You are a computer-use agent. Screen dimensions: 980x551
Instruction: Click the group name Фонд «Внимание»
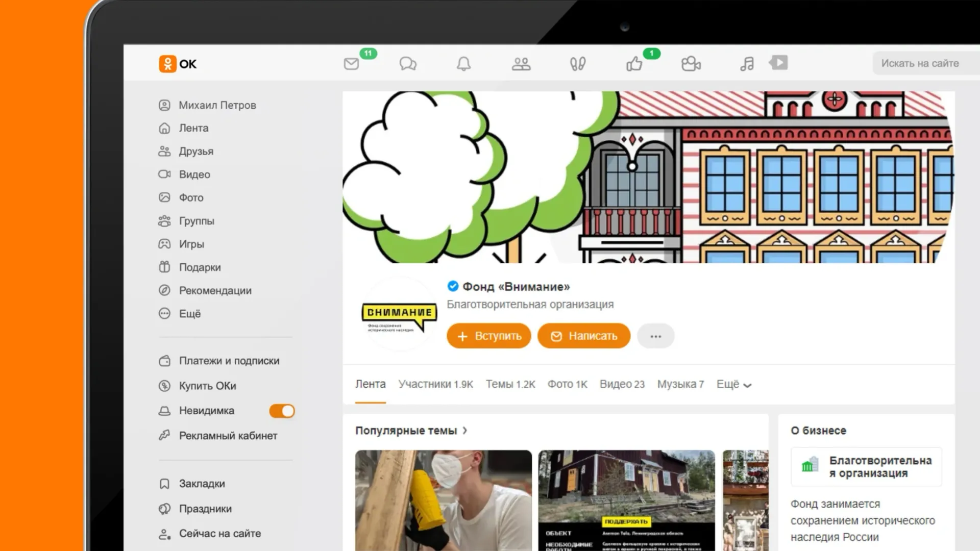tap(516, 287)
